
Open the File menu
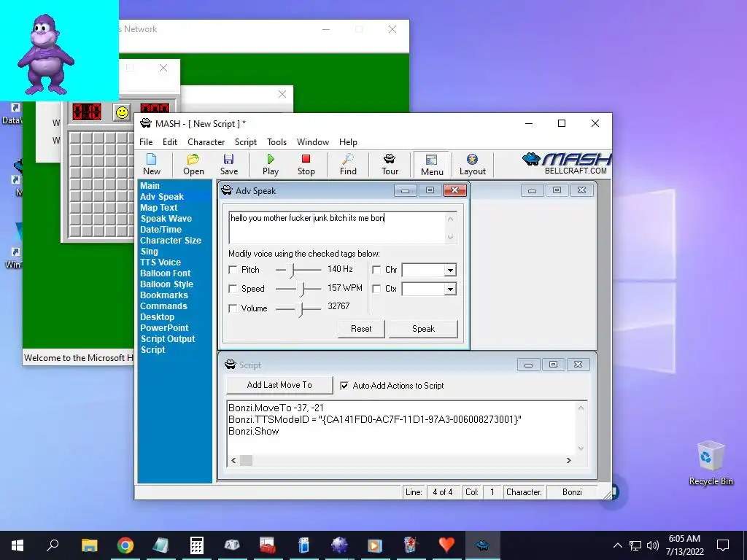pyautogui.click(x=146, y=142)
